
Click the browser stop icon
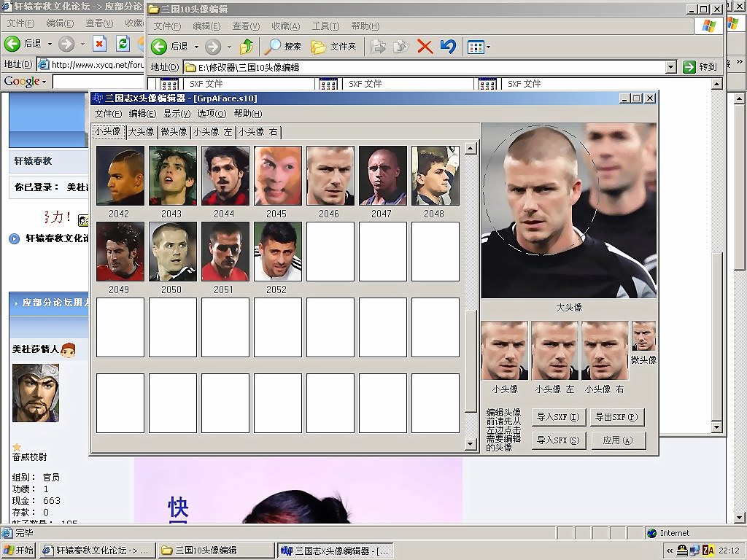click(x=99, y=44)
